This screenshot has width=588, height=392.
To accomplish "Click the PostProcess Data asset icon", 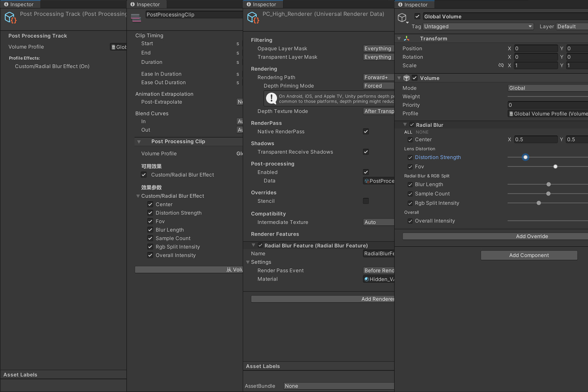I will (x=367, y=181).
